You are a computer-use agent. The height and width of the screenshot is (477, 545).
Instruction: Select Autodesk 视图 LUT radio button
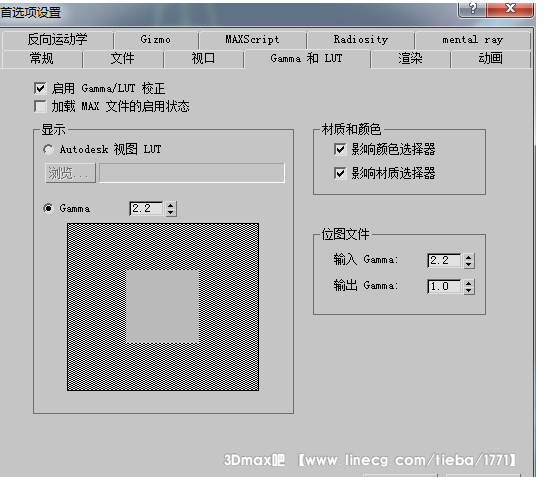pyautogui.click(x=48, y=149)
